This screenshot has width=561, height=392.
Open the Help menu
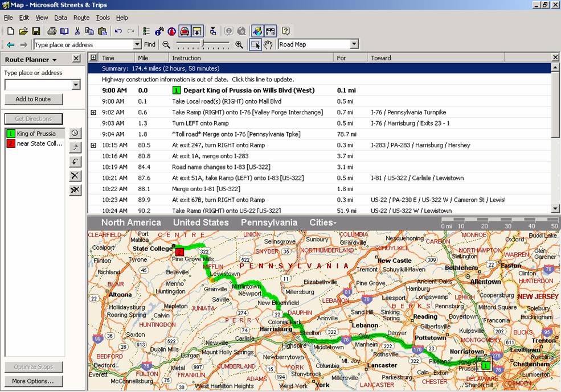[122, 18]
